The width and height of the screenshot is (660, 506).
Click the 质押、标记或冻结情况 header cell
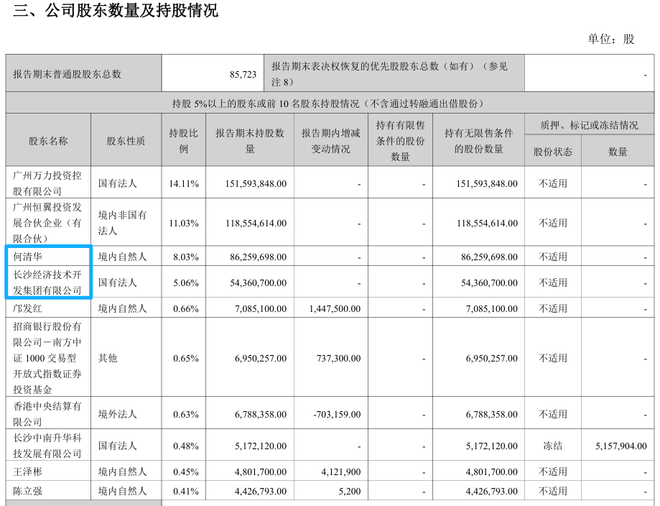[x=589, y=127]
